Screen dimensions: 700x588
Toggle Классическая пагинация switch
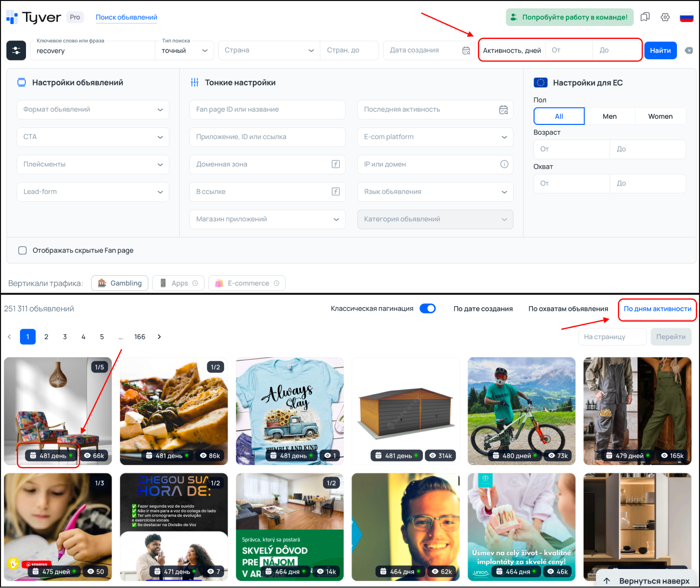click(x=427, y=309)
